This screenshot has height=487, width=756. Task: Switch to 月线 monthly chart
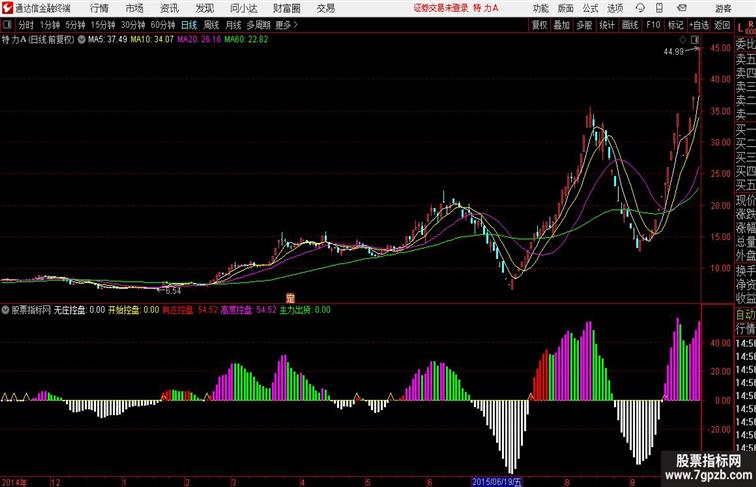coord(233,25)
